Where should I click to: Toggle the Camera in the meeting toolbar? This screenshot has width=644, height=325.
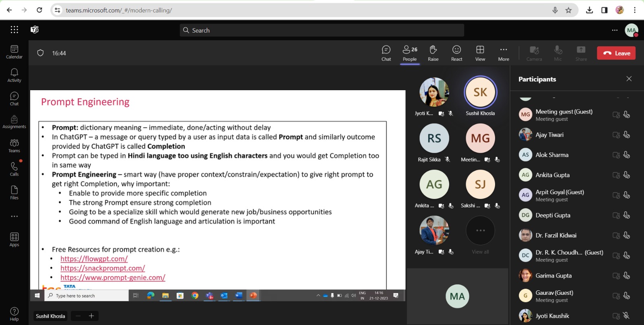click(534, 53)
